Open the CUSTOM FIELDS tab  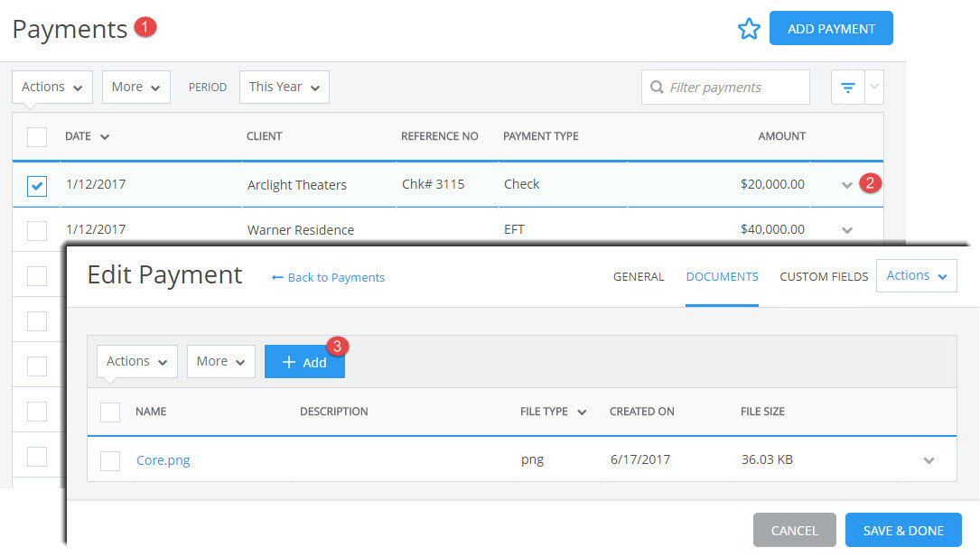point(824,277)
